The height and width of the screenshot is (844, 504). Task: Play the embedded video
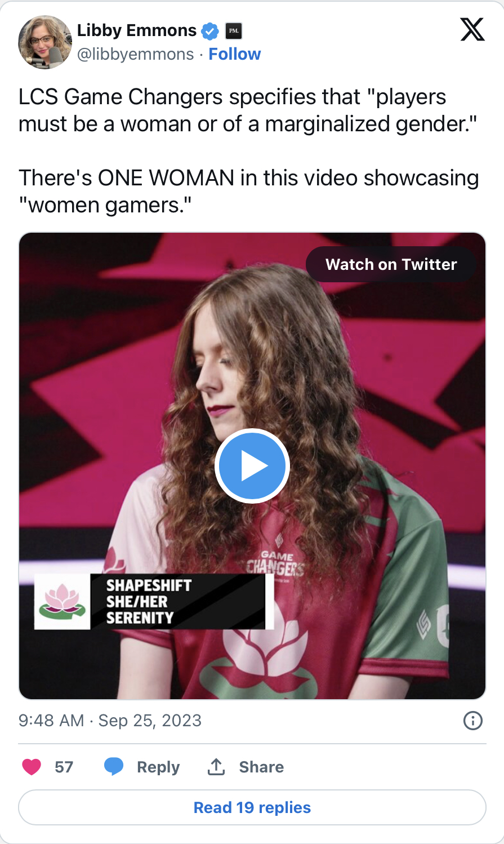(x=252, y=466)
